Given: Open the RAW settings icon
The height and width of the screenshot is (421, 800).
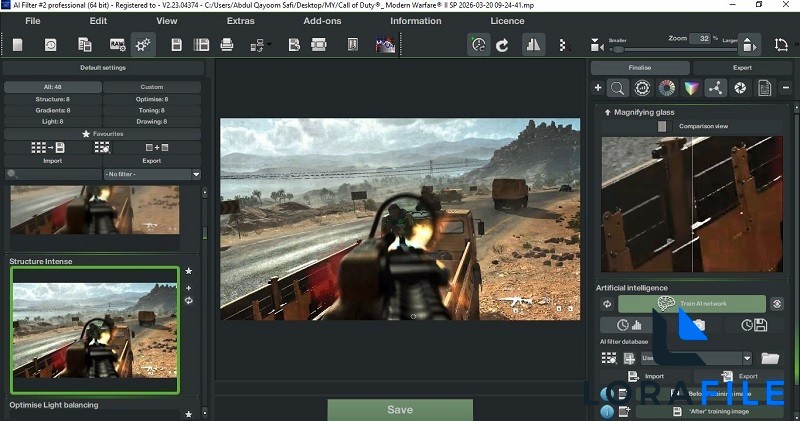Looking at the screenshot, I should coord(117,45).
